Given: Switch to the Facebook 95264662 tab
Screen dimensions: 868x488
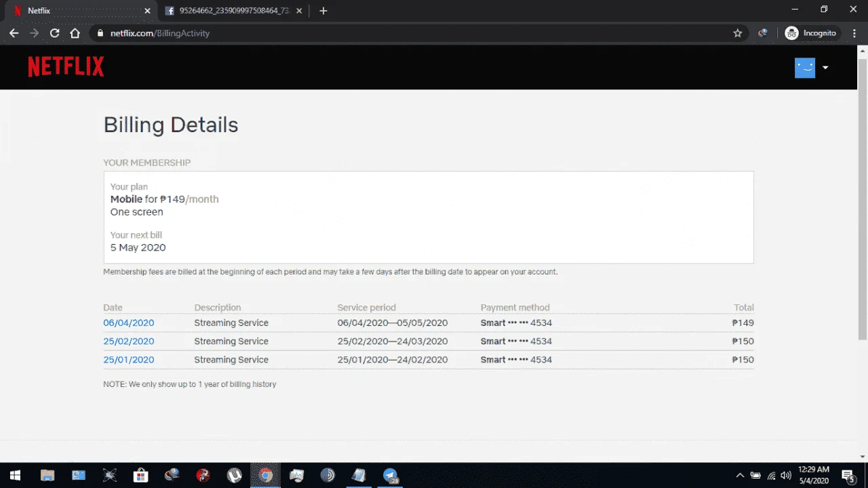Looking at the screenshot, I should point(235,11).
